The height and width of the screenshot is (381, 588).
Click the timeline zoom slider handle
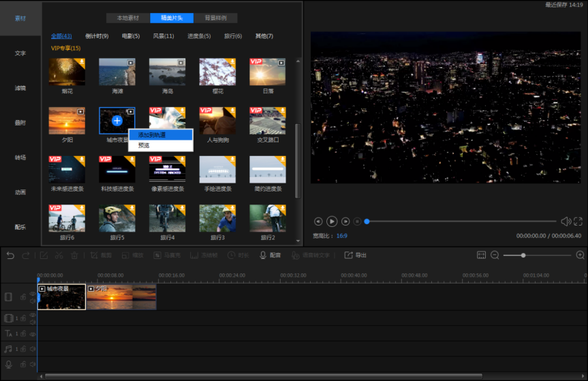click(523, 256)
